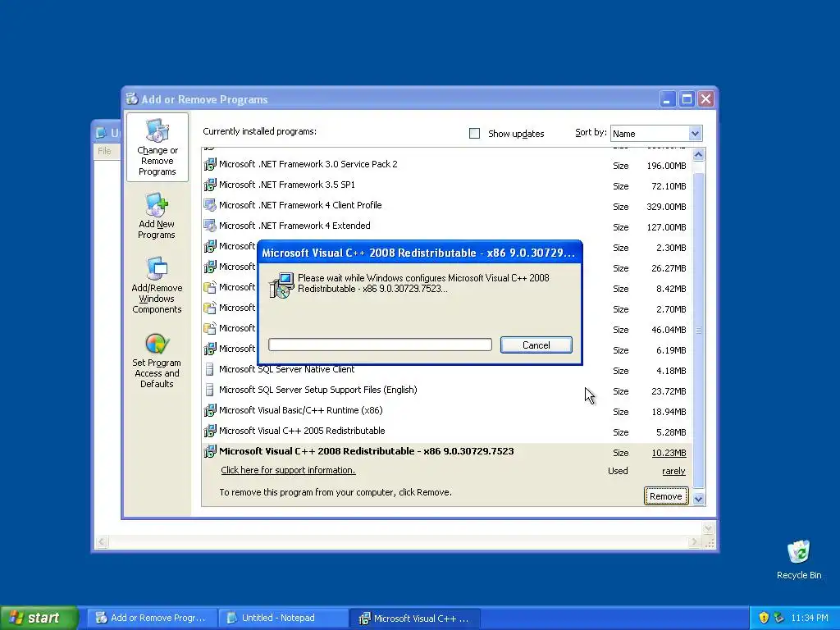
Task: Click the taskbar clock showing 11:34 PM
Action: pyautogui.click(x=810, y=618)
